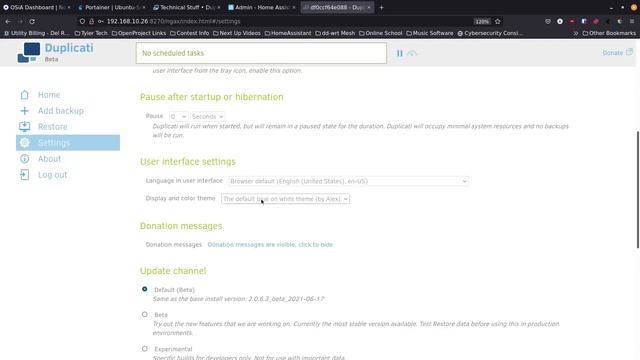Click the Restore download icon
This screenshot has width=640, height=360.
click(x=24, y=127)
